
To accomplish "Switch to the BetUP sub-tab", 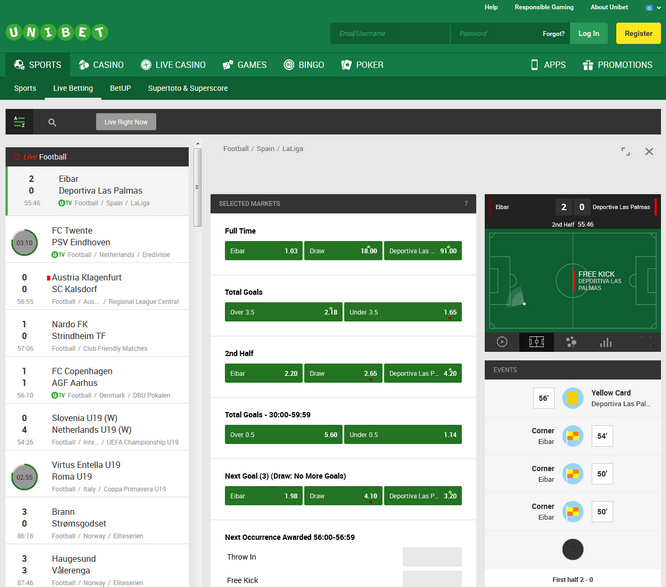I will pyautogui.click(x=120, y=88).
